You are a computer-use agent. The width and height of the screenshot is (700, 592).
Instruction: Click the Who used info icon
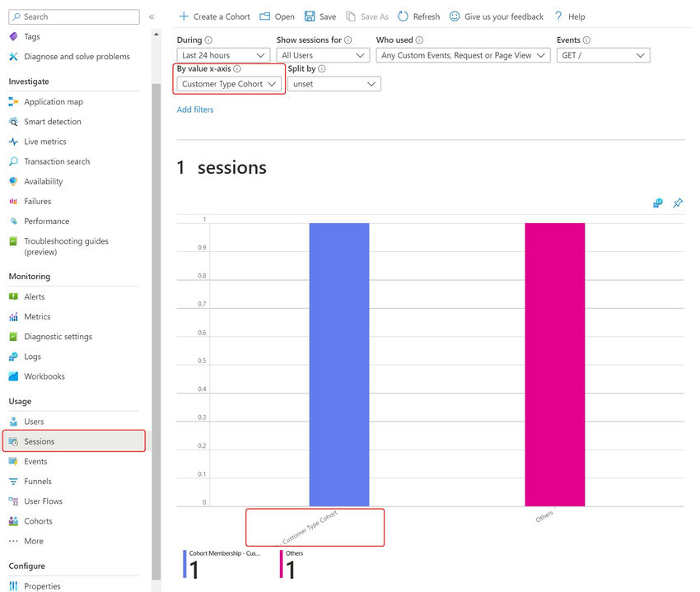[x=419, y=40]
